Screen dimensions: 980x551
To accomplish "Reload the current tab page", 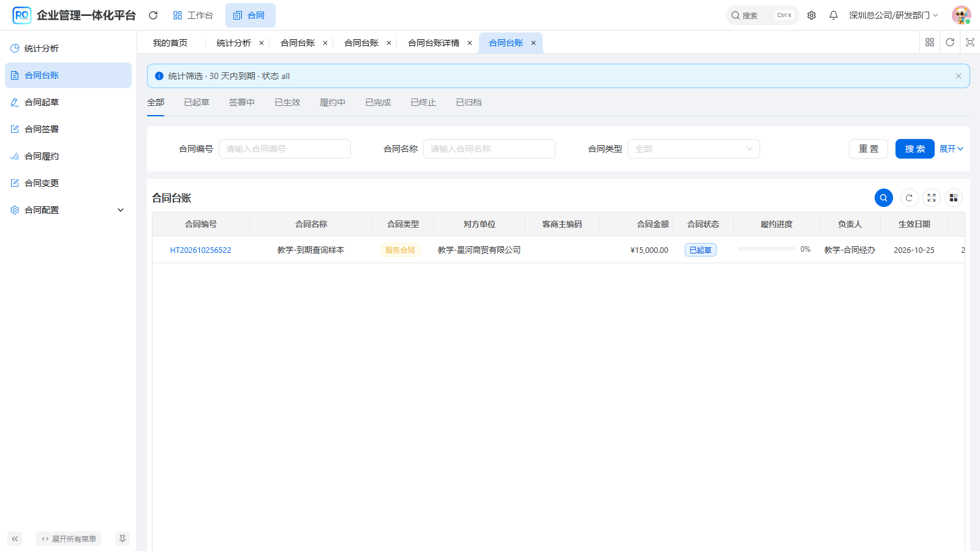I will pos(950,42).
